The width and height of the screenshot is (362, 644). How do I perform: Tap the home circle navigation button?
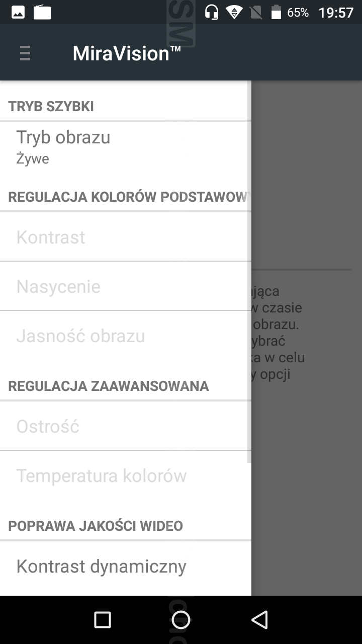[x=181, y=620]
